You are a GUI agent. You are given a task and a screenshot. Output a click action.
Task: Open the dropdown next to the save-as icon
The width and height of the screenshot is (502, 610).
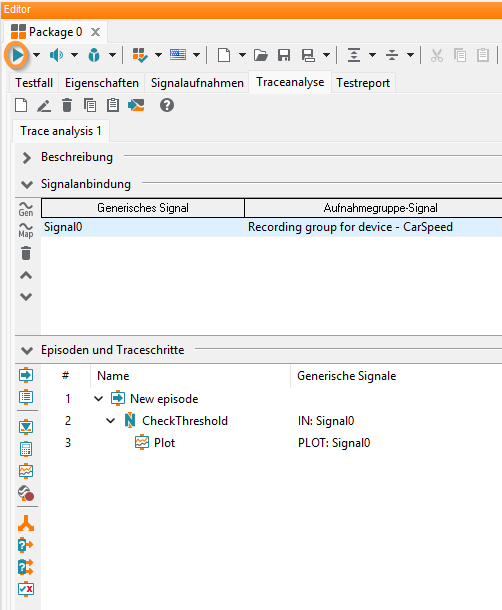coord(326,55)
